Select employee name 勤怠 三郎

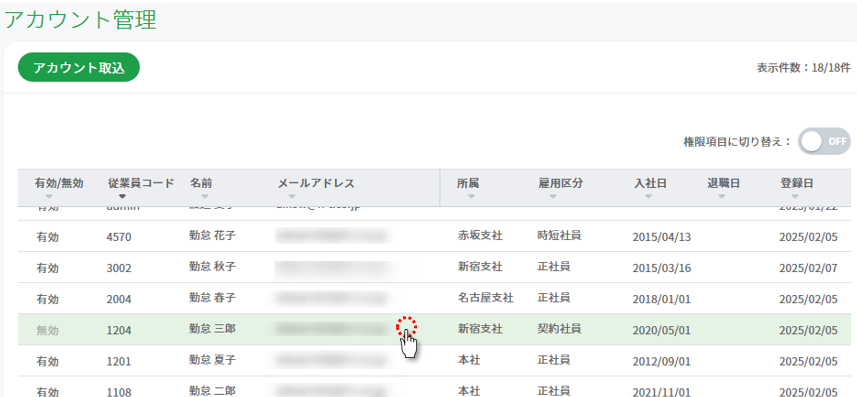click(x=212, y=329)
